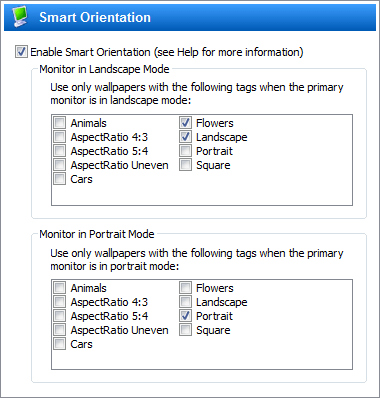
Task: Tick Square in the Landscape Mode list
Action: [185, 165]
